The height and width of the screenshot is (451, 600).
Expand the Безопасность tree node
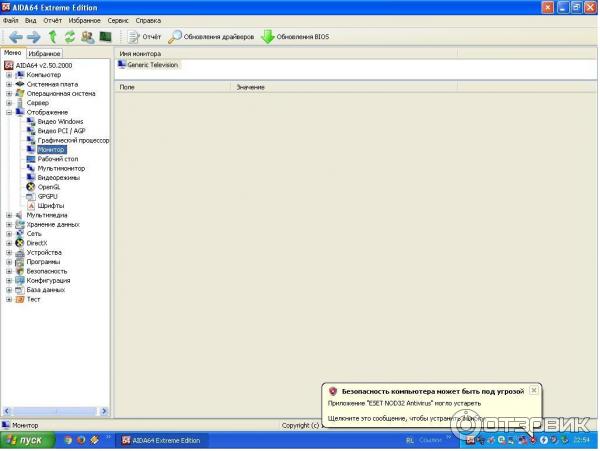9,271
